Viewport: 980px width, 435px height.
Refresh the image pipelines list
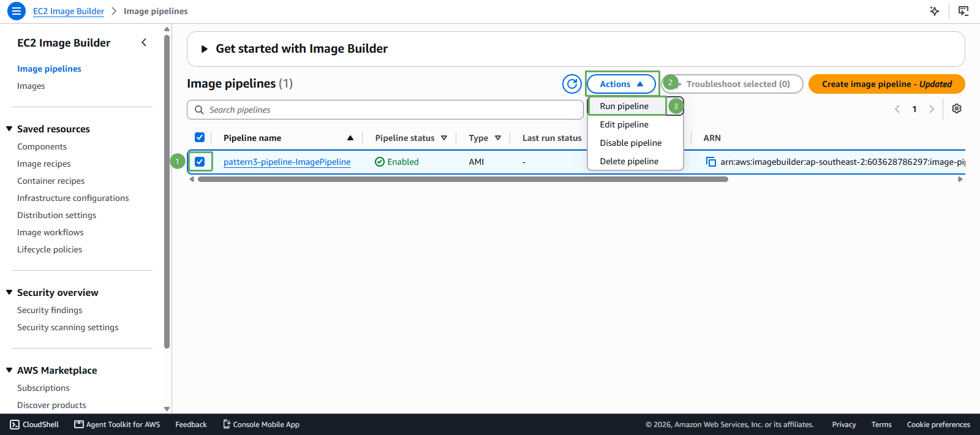coord(572,84)
